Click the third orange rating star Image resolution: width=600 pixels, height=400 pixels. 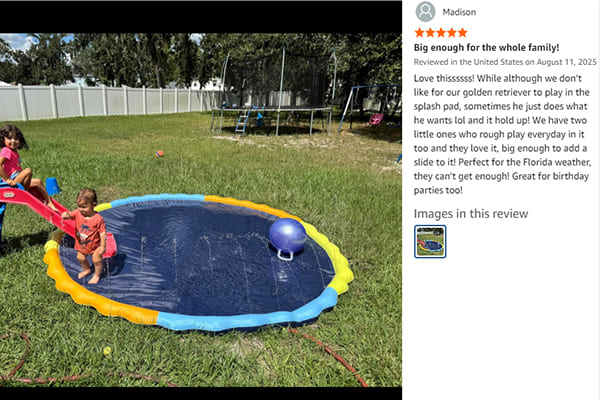coord(441,33)
